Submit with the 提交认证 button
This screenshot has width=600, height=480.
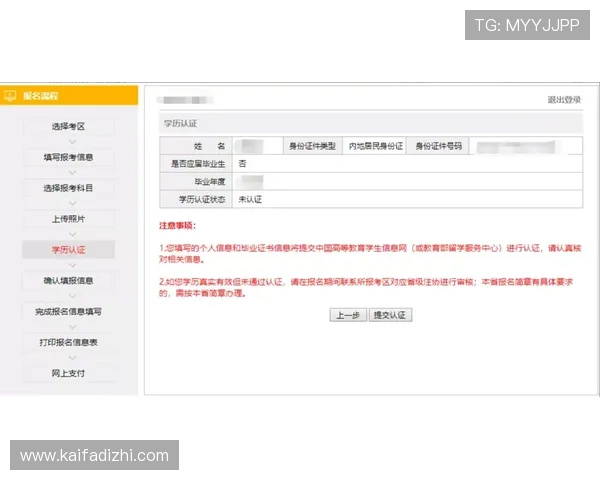click(x=390, y=315)
